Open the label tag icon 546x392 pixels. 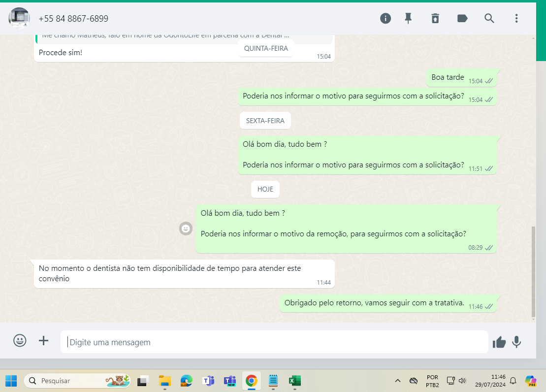pyautogui.click(x=462, y=19)
